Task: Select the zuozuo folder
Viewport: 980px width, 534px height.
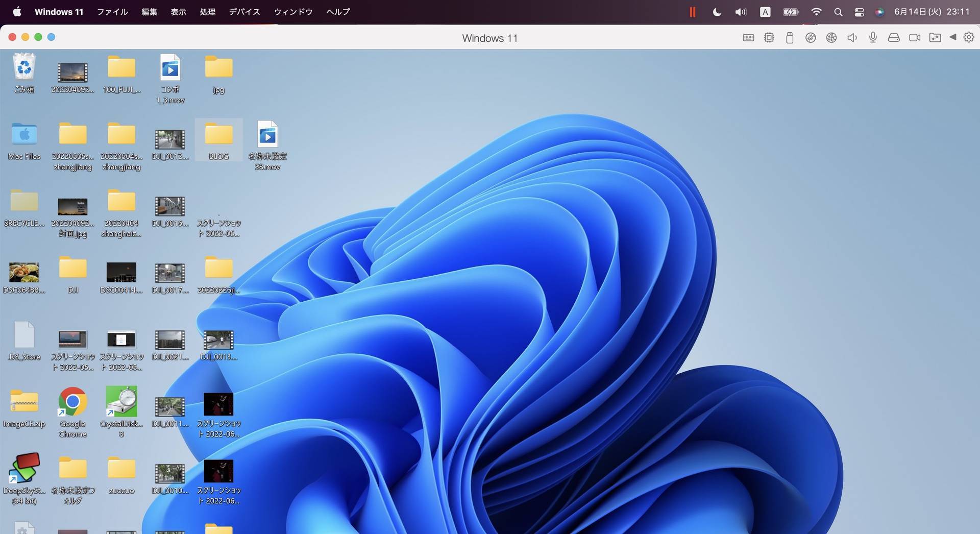Action: point(121,476)
